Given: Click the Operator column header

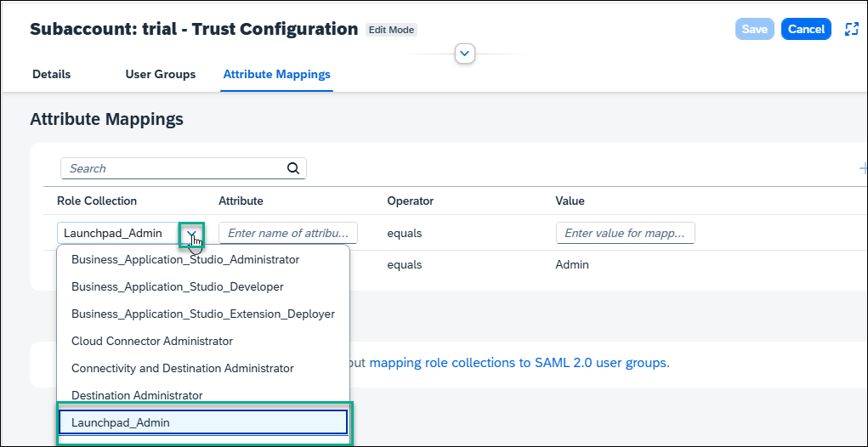Looking at the screenshot, I should (411, 201).
